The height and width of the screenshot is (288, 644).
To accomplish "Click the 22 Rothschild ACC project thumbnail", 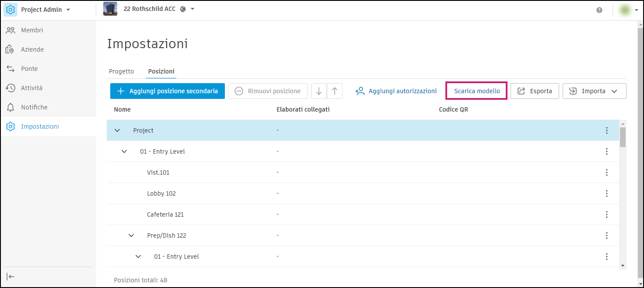I will tap(110, 9).
